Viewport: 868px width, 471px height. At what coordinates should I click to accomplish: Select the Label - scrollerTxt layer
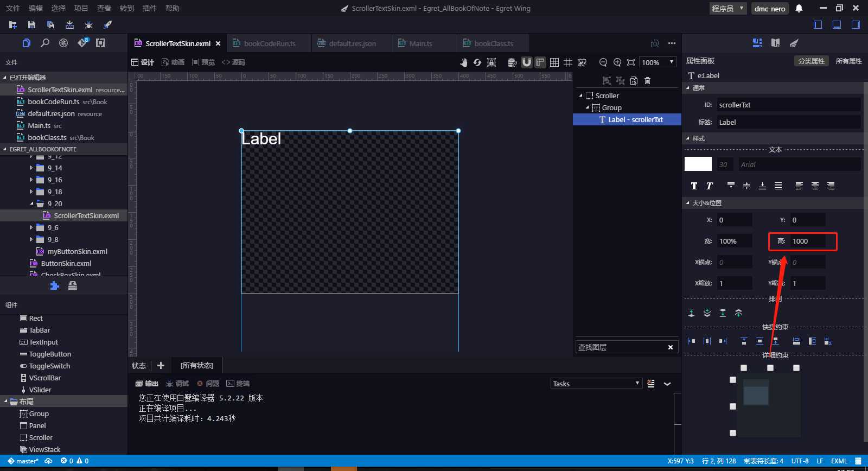pos(627,119)
